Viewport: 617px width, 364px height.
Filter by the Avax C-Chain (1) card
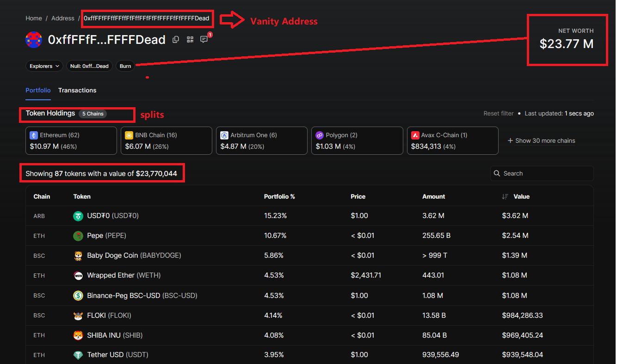click(x=452, y=140)
